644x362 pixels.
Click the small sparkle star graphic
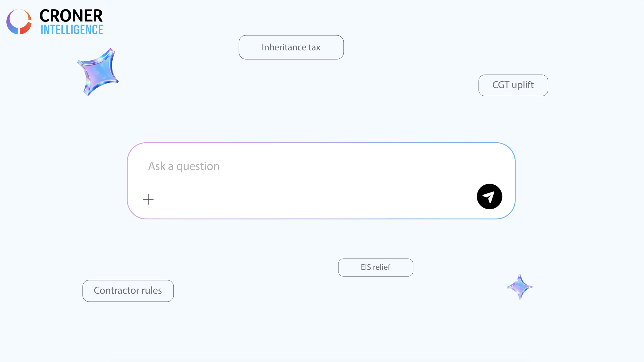point(520,287)
